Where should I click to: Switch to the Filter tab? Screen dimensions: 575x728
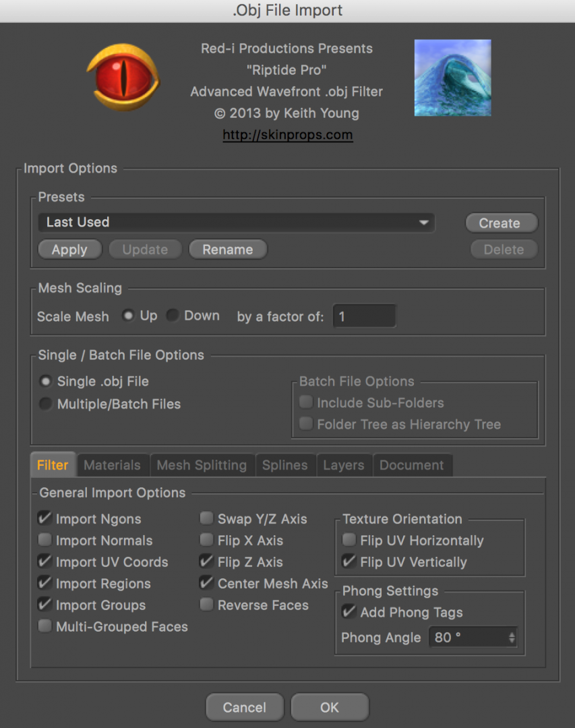point(53,464)
